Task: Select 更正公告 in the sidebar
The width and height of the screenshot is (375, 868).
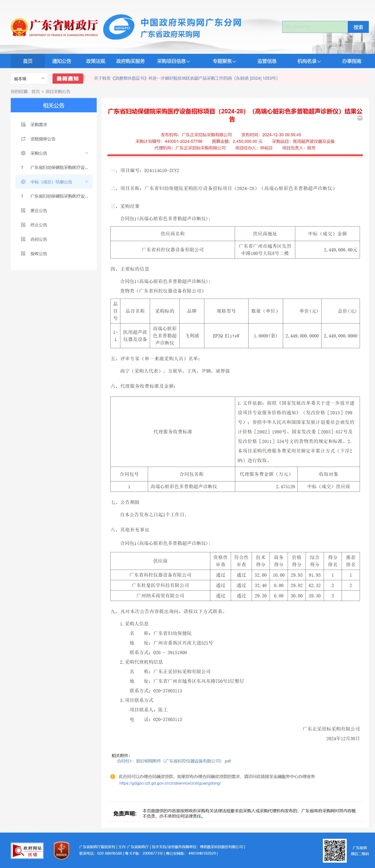Action: 39,211
